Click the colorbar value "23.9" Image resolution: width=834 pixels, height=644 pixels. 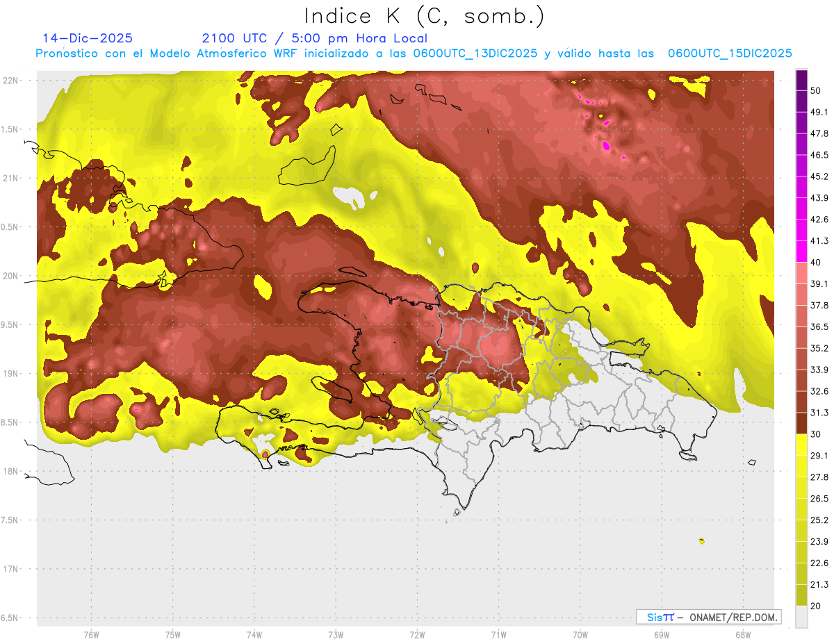[x=819, y=542]
